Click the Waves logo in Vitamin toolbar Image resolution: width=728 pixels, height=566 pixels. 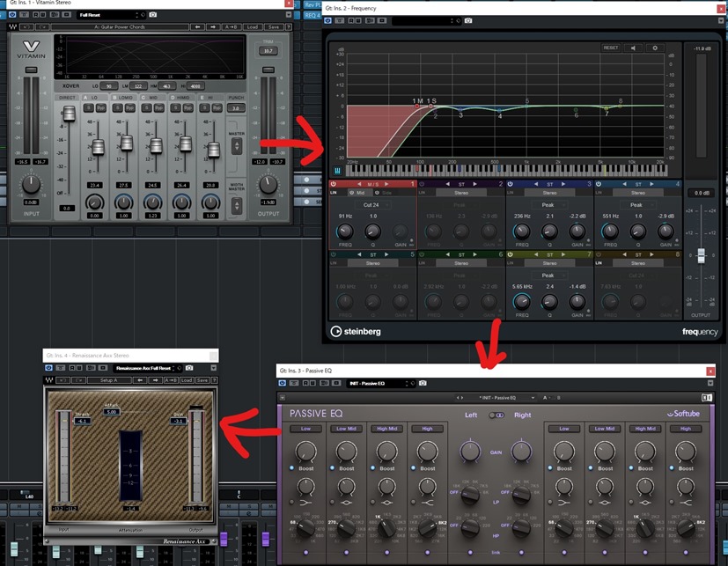11,27
